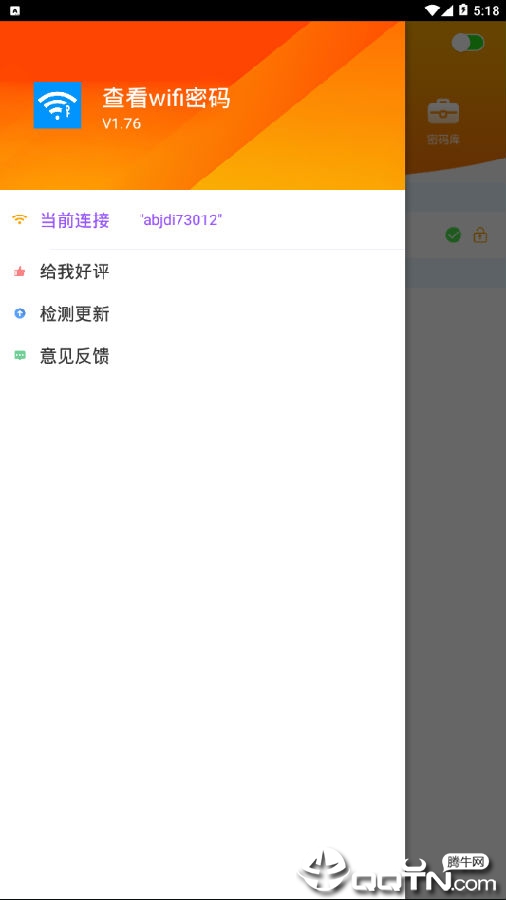Tap the orange WiFi icon beside 当前连接
The height and width of the screenshot is (900, 506).
tap(20, 220)
